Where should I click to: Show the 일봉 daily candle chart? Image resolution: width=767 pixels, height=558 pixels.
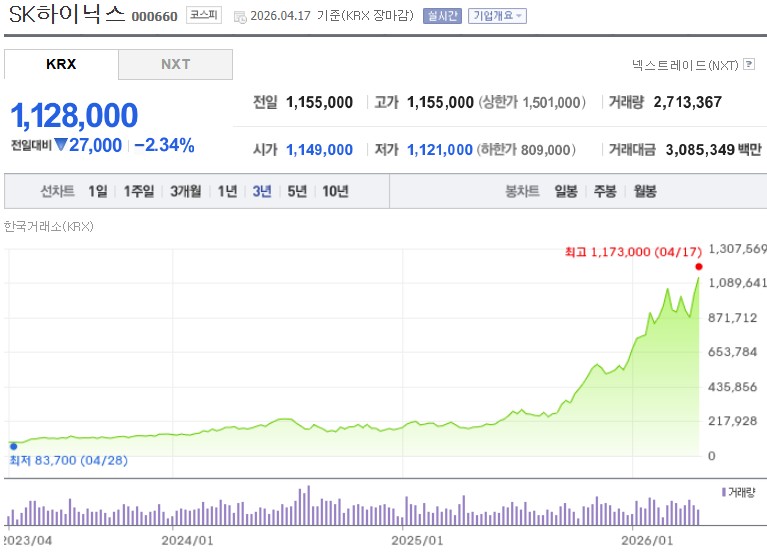pos(566,191)
